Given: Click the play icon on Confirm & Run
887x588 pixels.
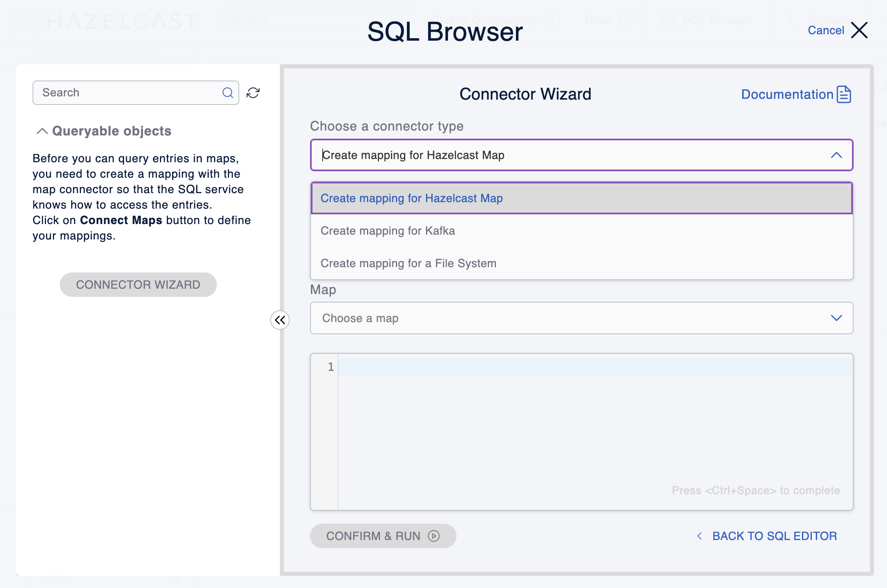Looking at the screenshot, I should [x=434, y=536].
